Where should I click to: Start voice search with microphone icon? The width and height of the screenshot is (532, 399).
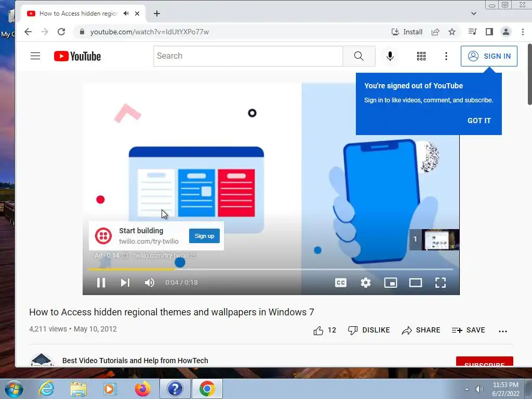[x=390, y=56]
